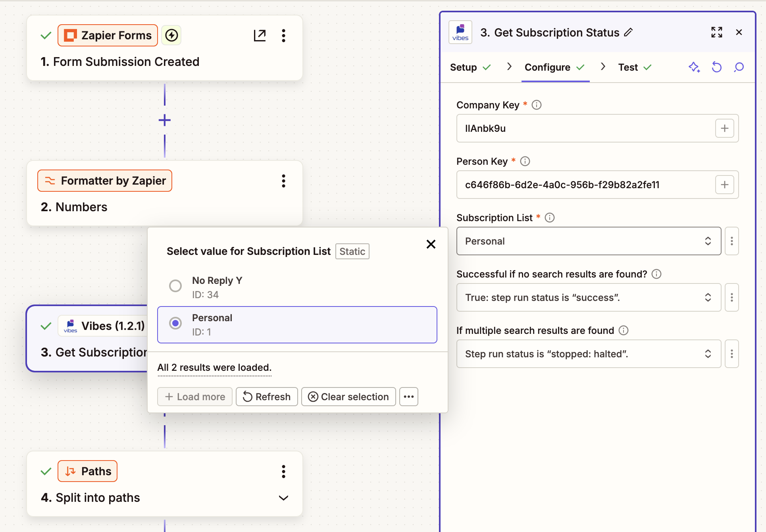Image resolution: width=766 pixels, height=532 pixels.
Task: Open three-dot menu on Formatter by Zapier step
Action: (283, 181)
